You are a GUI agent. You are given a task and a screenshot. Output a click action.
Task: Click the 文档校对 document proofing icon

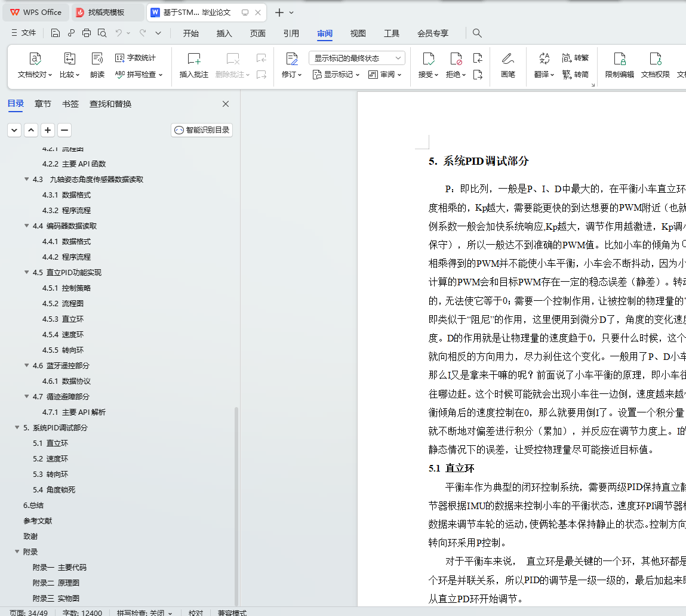pyautogui.click(x=35, y=58)
